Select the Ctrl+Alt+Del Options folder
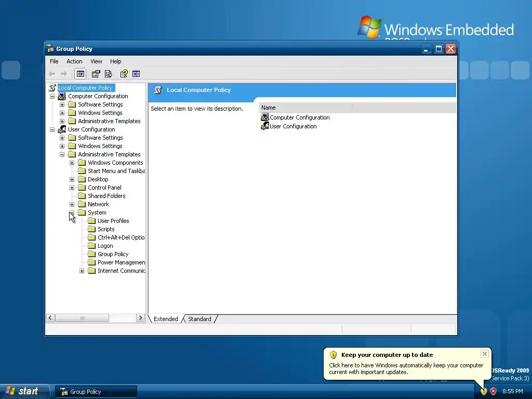This screenshot has height=399, width=532. (121, 237)
